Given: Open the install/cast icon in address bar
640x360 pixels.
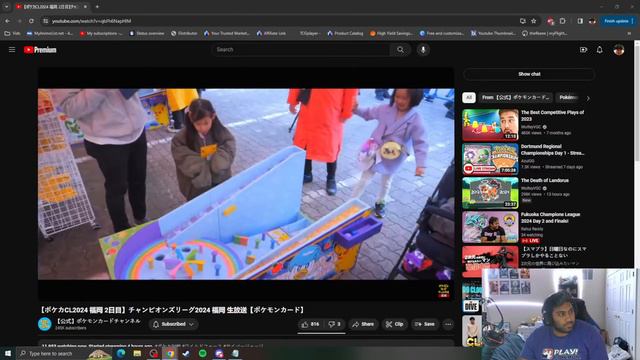Looking at the screenshot, I should click(x=522, y=21).
